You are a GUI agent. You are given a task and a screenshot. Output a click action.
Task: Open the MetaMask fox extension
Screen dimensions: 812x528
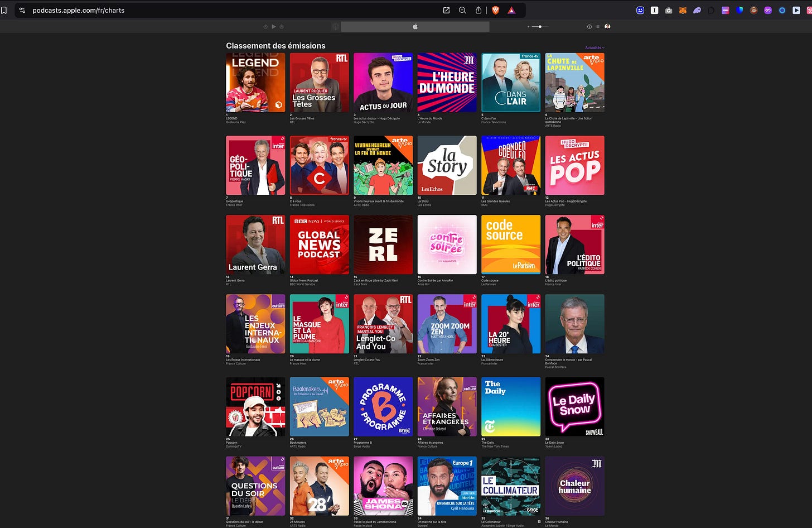[683, 10]
